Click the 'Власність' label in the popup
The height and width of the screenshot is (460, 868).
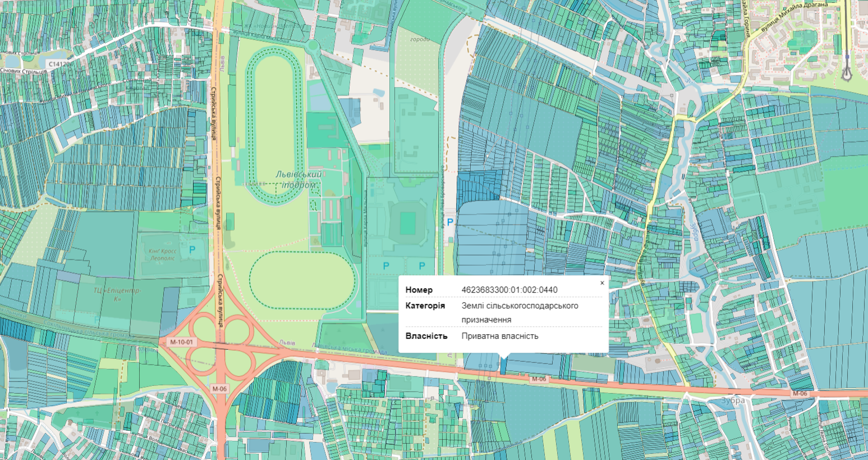click(x=426, y=336)
